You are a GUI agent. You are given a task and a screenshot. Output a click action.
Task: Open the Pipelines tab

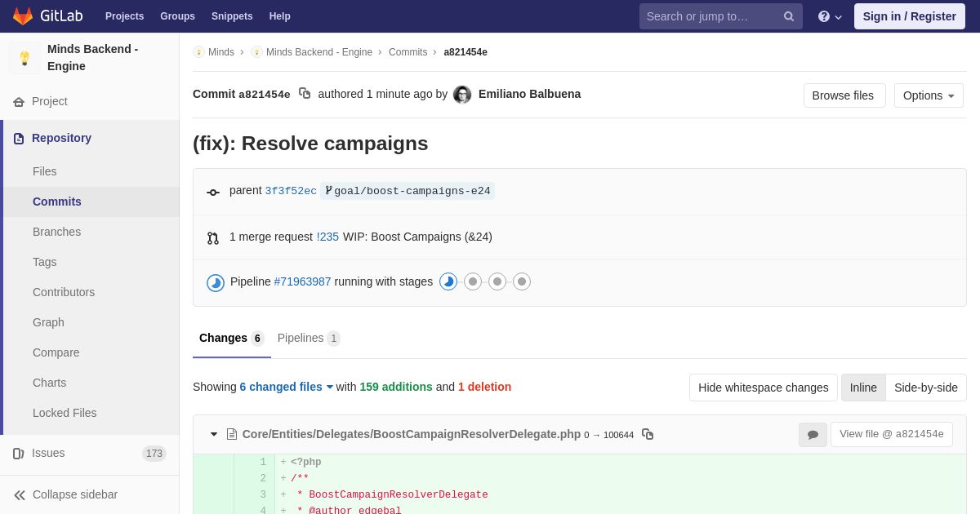(x=309, y=339)
